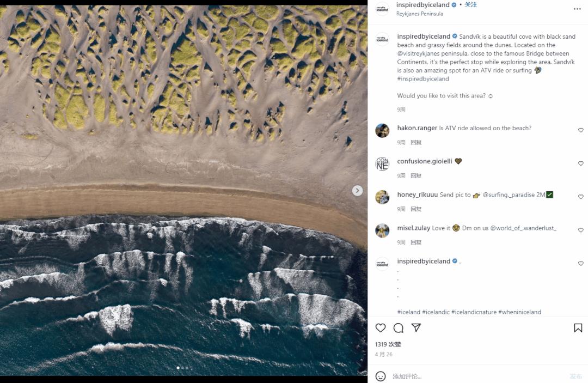Viewport: 588px width, 383px height.
Task: Click the aerial beach photo
Action: coord(184,191)
